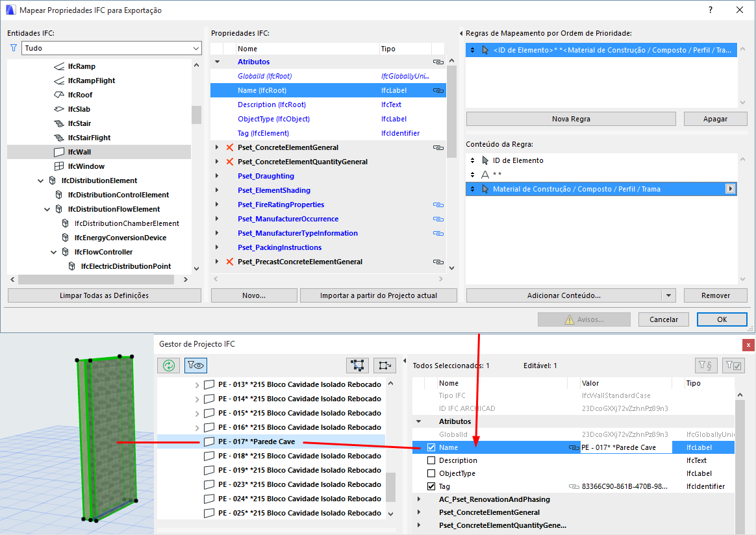The height and width of the screenshot is (535, 756).
Task: Select the Tag (IfcElement) property
Action: [263, 133]
